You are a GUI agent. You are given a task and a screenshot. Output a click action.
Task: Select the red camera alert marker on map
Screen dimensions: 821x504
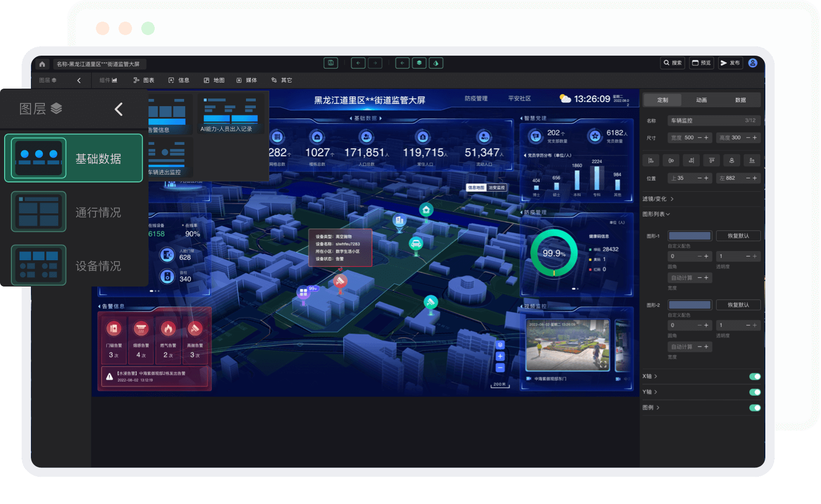339,281
